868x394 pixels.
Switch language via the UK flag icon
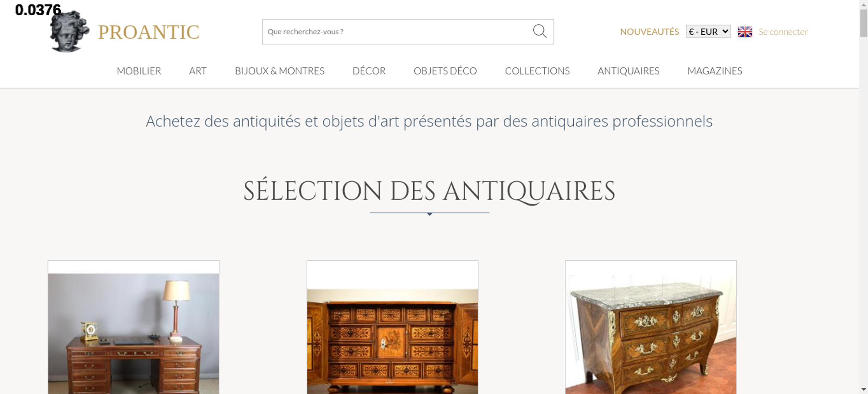[745, 32]
